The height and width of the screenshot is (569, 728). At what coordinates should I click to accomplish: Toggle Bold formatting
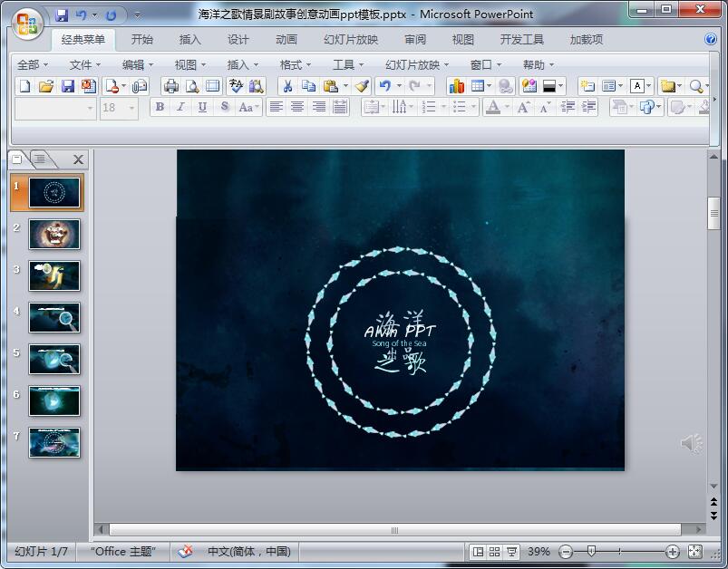coord(160,107)
